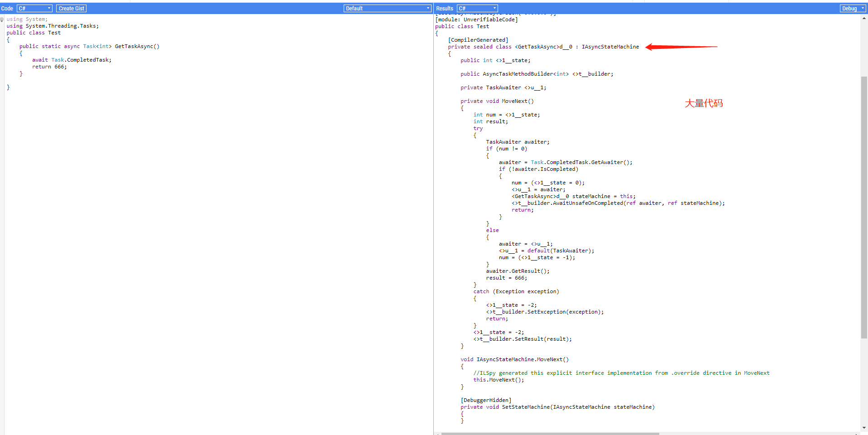Click the lightbulb hint icon in code gutter
Viewport: 868px width, 435px height.
coord(2,19)
